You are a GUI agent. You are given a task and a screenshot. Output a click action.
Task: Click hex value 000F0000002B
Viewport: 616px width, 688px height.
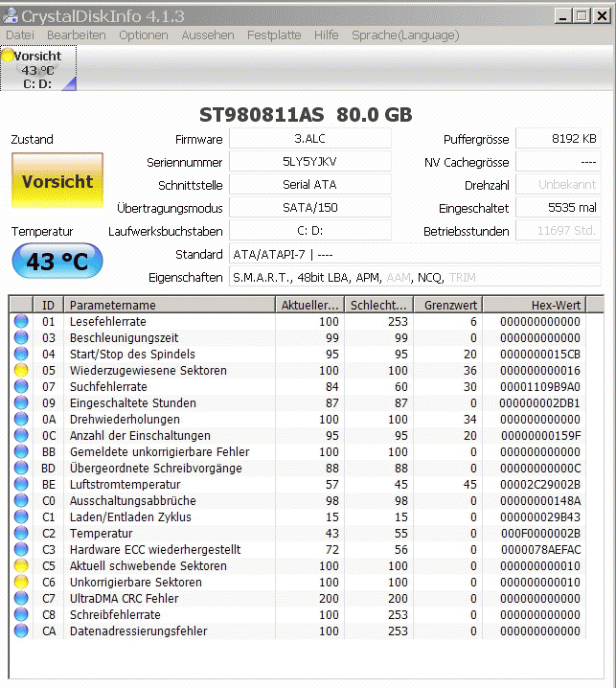point(540,533)
